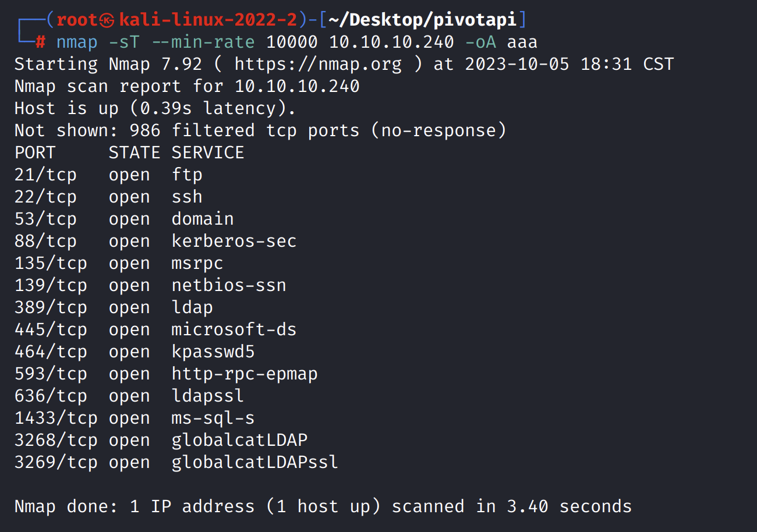Click the kali-linux-2022-2 hostname

208,20
